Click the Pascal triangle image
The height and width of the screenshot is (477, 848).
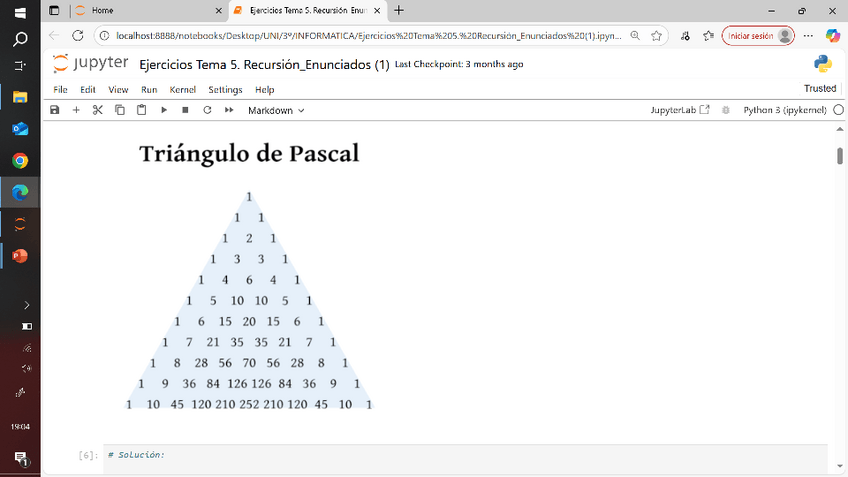[249, 299]
